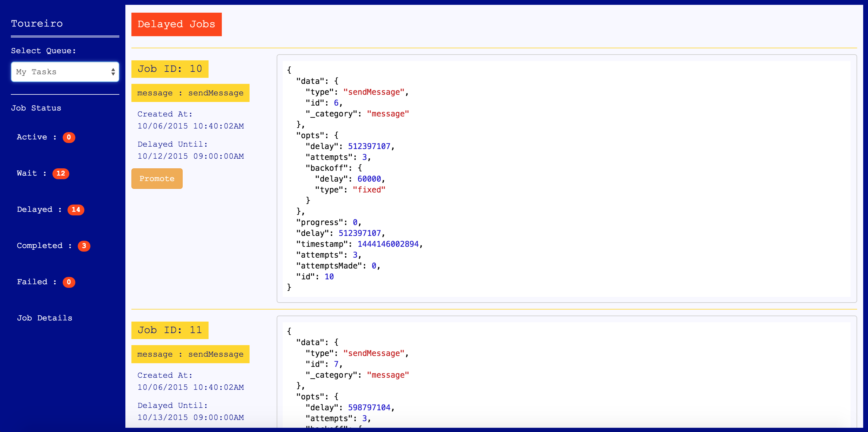View Failed jobs status

pos(32,282)
